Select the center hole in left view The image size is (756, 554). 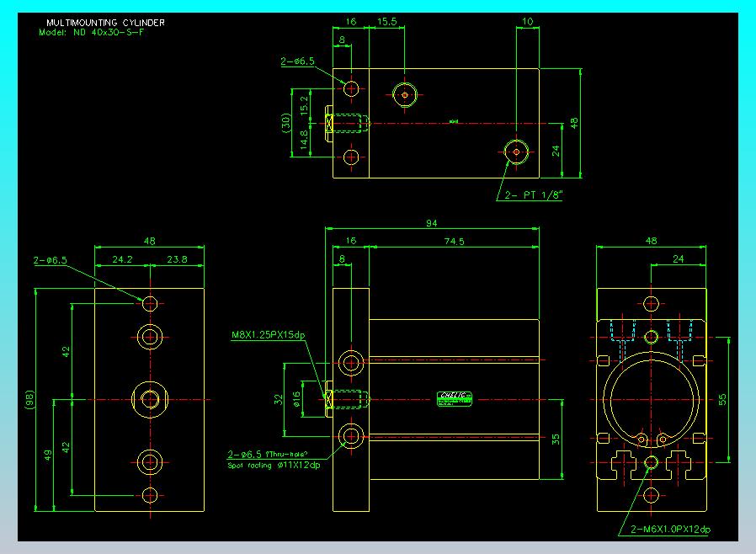tap(151, 398)
